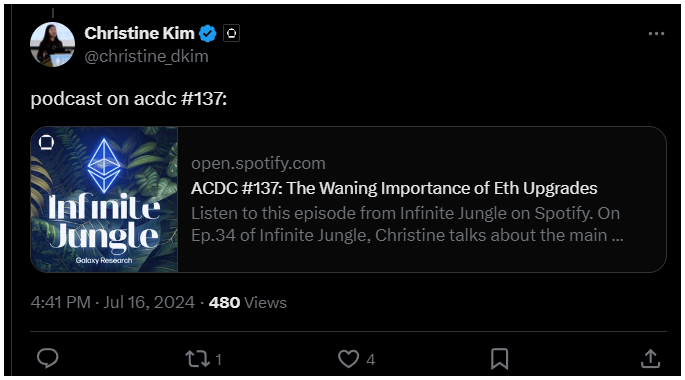Open the open.spotify.com domain link
Viewport: 685px width, 380px height.
[x=258, y=163]
